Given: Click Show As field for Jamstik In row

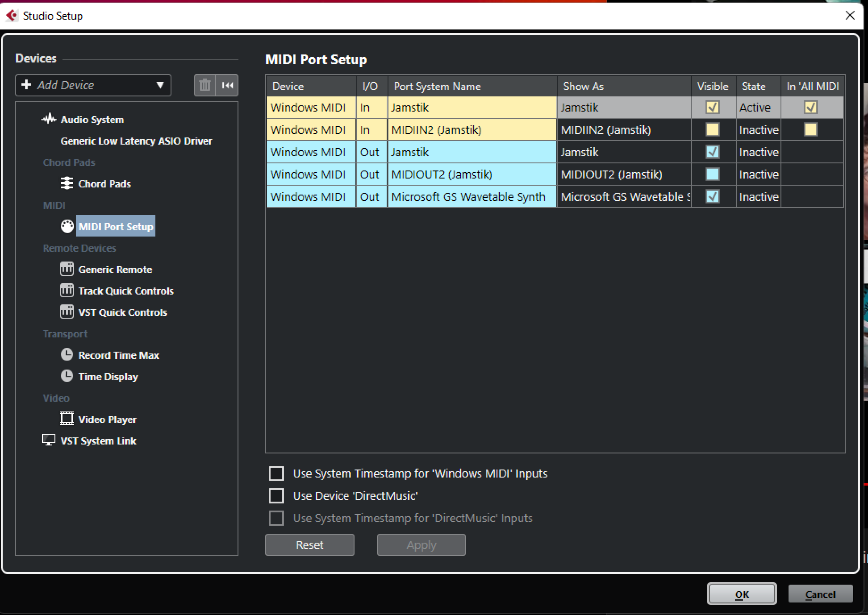Looking at the screenshot, I should [625, 108].
